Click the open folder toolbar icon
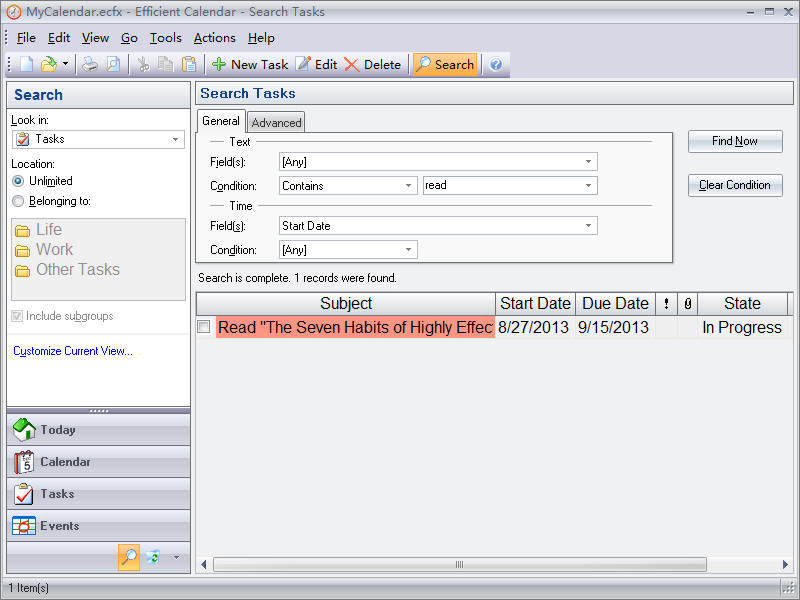 pos(48,64)
